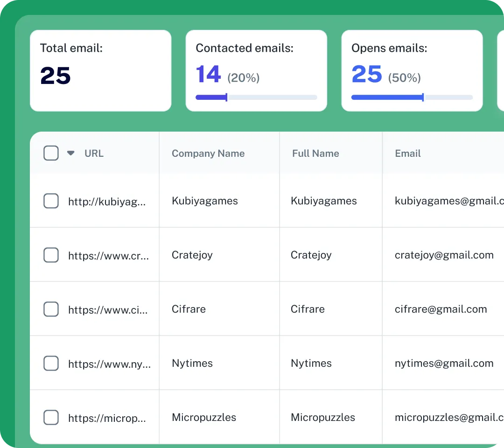Open the dropdown arrow beside URL header
The height and width of the screenshot is (448, 504).
coord(71,153)
